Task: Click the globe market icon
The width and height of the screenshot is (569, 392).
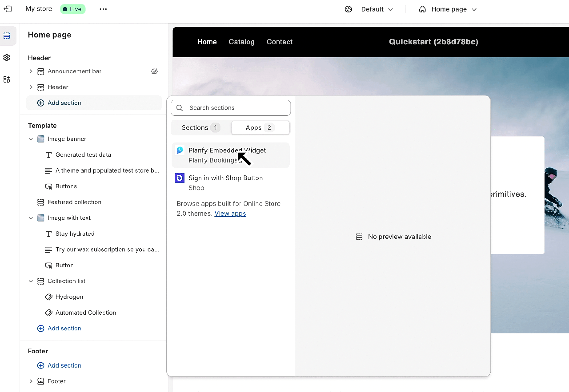Action: (x=348, y=9)
